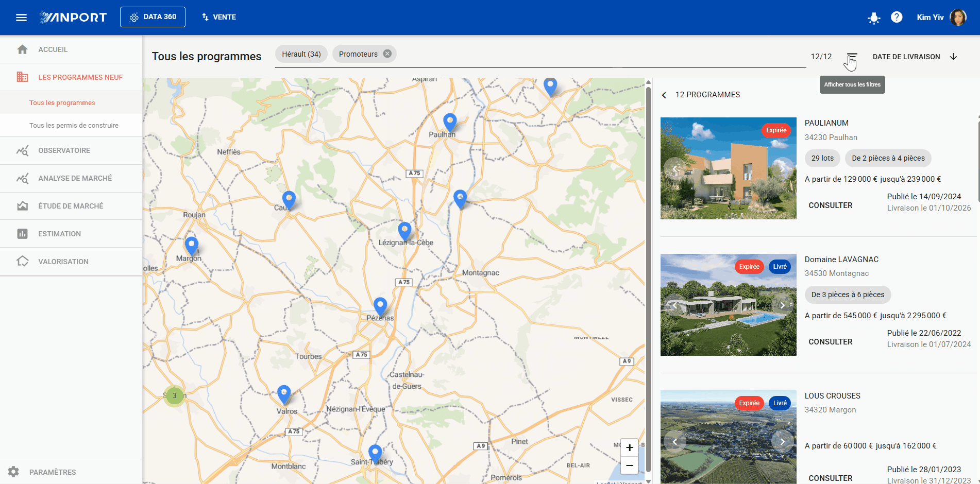Open ÉTUDE DE MARCHÉ menu
980x484 pixels.
point(71,206)
